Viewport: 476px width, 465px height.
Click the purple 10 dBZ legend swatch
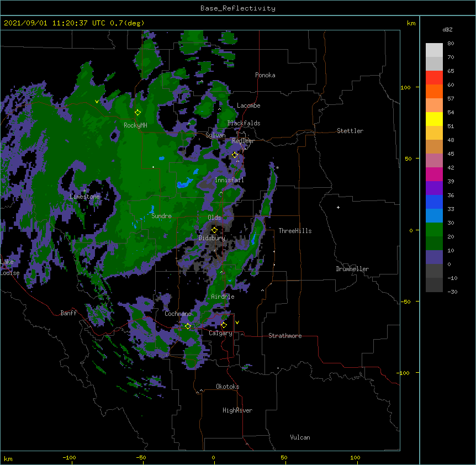click(x=434, y=257)
